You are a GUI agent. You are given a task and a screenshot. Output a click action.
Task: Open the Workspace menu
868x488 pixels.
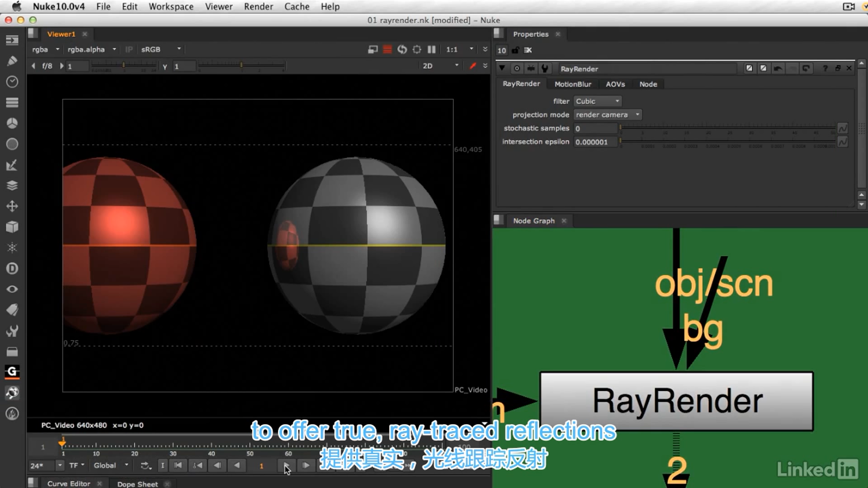click(x=171, y=7)
